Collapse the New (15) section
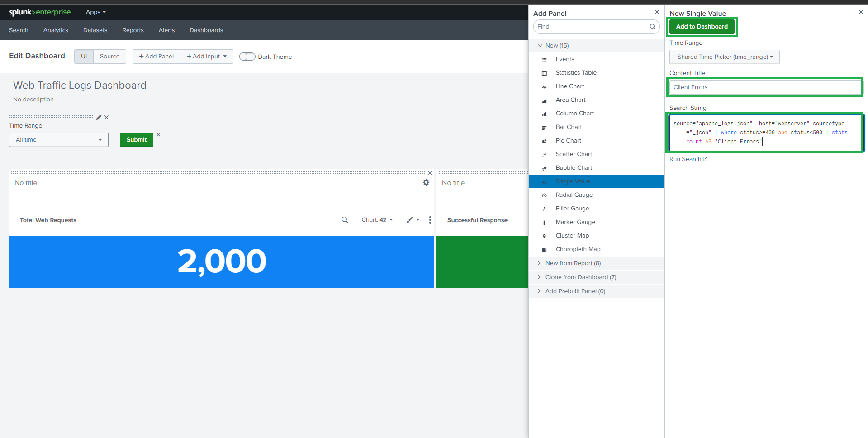The width and height of the screenshot is (868, 438). point(597,46)
